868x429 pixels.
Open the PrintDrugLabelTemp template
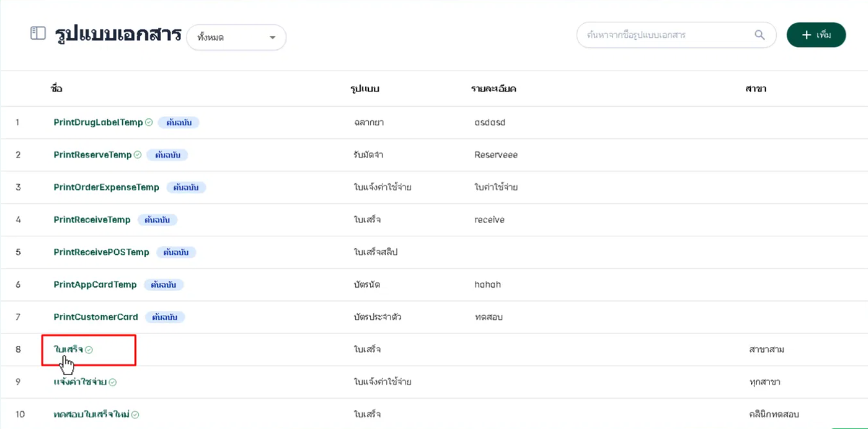(x=98, y=123)
